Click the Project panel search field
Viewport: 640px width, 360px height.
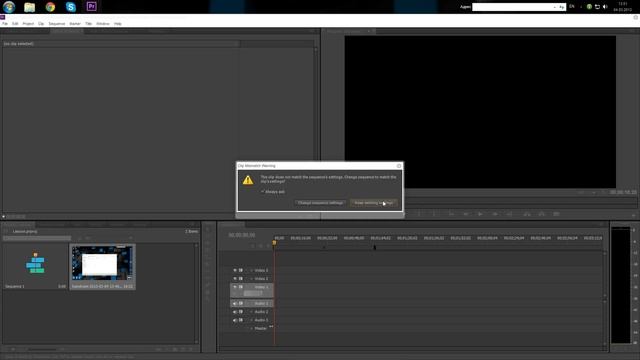click(37, 238)
